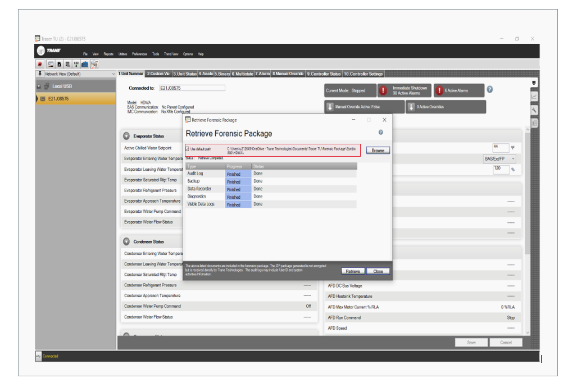Open the data-log side-panel icon
Screen dimensions: 568x392
tap(534, 124)
